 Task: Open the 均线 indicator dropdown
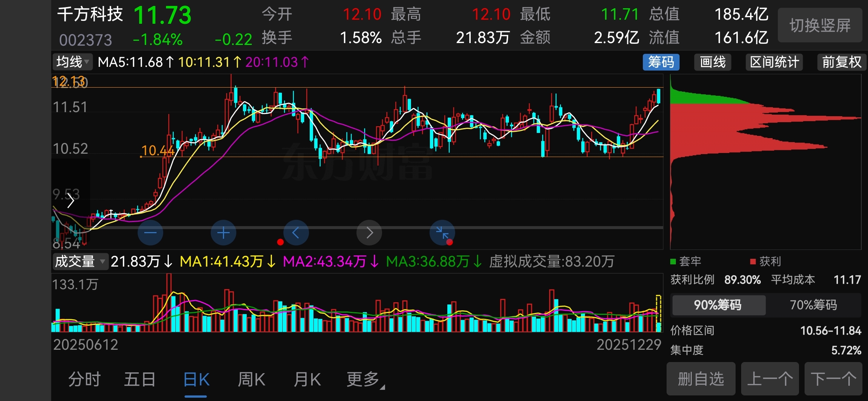[73, 62]
